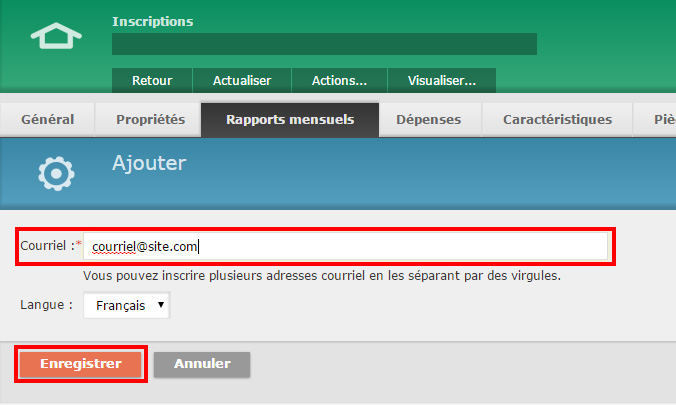This screenshot has width=676, height=405.
Task: Open the Propriétés tab
Action: (150, 120)
